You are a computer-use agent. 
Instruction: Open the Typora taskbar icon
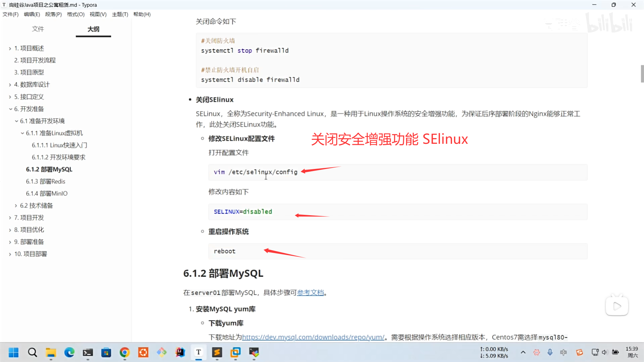199,352
